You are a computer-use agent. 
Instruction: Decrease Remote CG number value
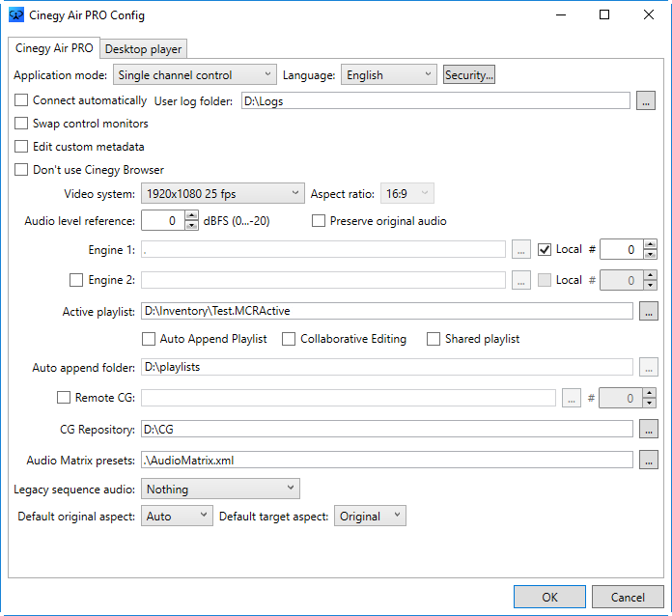[x=649, y=403]
